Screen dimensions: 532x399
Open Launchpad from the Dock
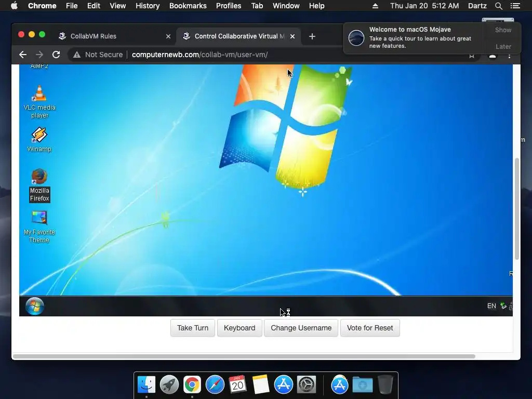(169, 385)
